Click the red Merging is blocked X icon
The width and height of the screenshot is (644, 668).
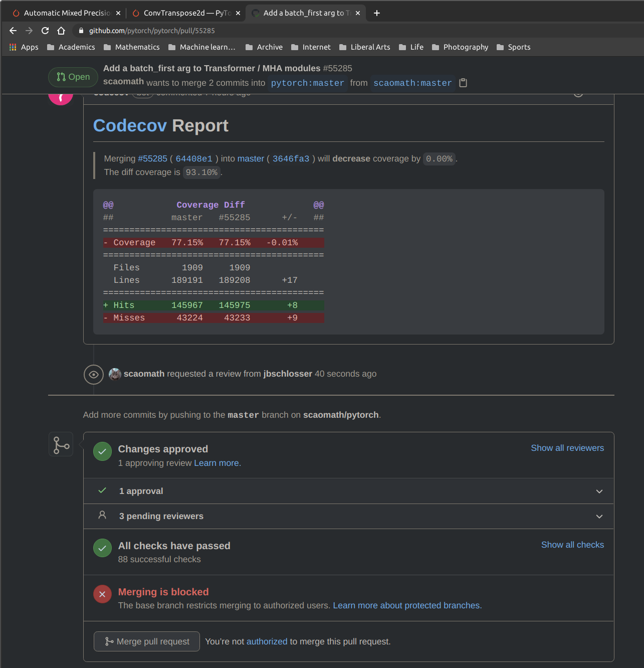coord(102,594)
